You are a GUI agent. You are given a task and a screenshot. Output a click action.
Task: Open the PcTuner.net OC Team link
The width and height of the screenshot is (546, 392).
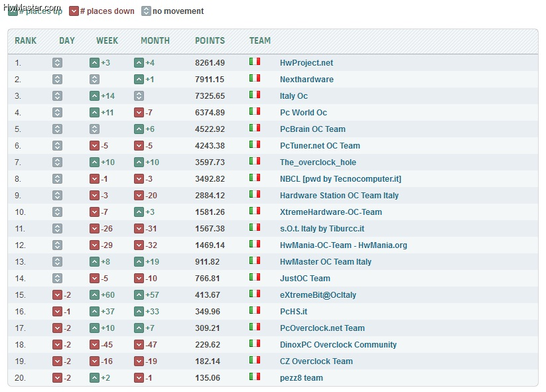coord(320,145)
